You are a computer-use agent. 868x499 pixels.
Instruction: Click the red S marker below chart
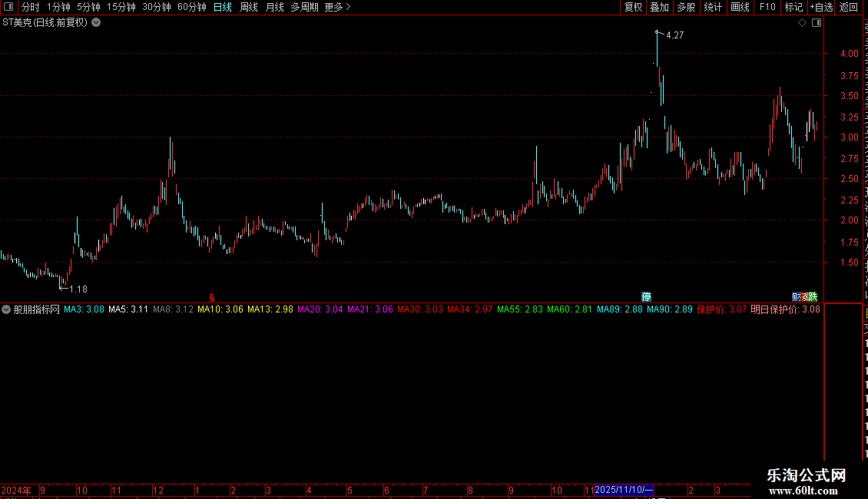pos(211,298)
